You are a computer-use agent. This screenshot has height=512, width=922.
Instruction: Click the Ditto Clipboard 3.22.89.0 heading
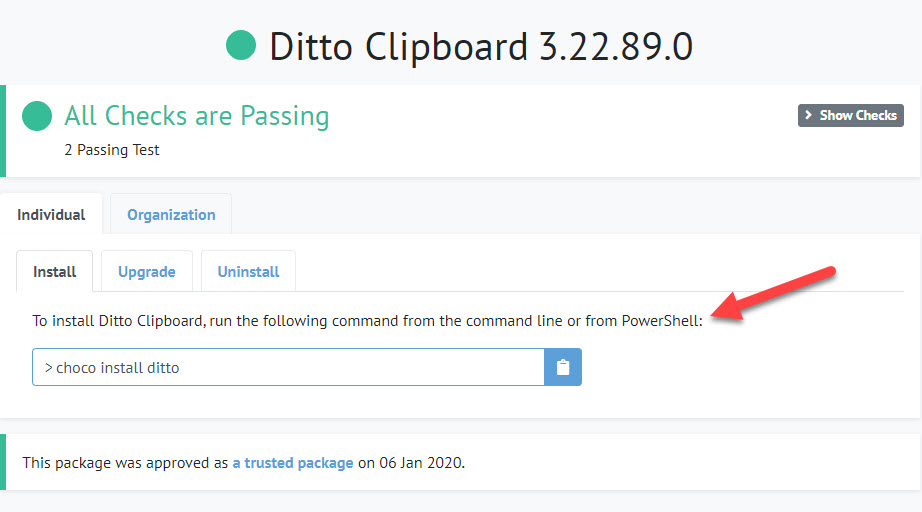pos(481,47)
